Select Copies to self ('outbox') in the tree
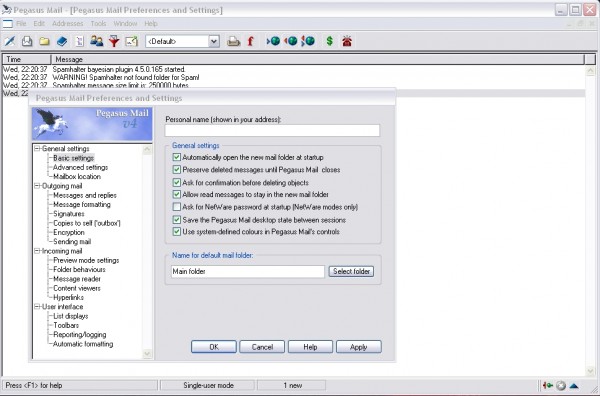This screenshot has height=396, width=600. [x=87, y=223]
